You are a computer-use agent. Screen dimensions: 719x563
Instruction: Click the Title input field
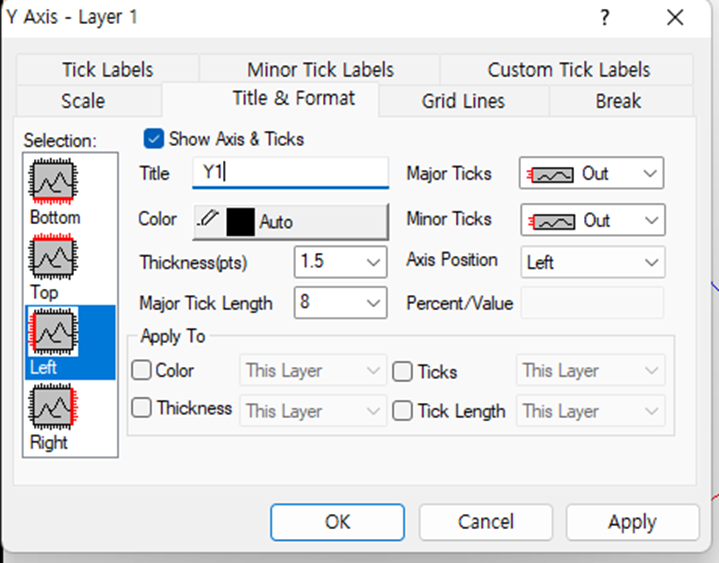pos(291,173)
